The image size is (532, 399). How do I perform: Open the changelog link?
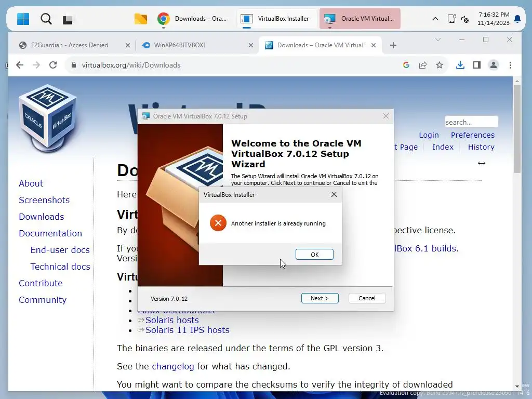[x=172, y=366]
